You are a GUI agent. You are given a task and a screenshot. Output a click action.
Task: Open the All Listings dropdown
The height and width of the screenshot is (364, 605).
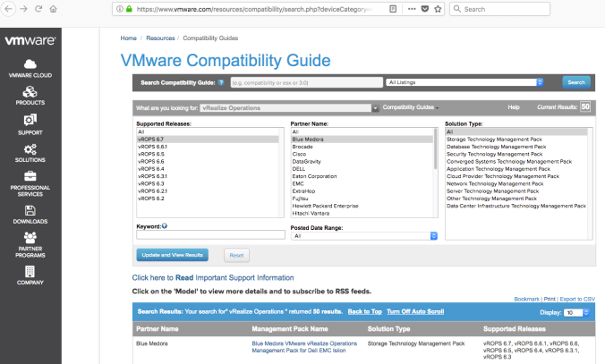point(464,82)
